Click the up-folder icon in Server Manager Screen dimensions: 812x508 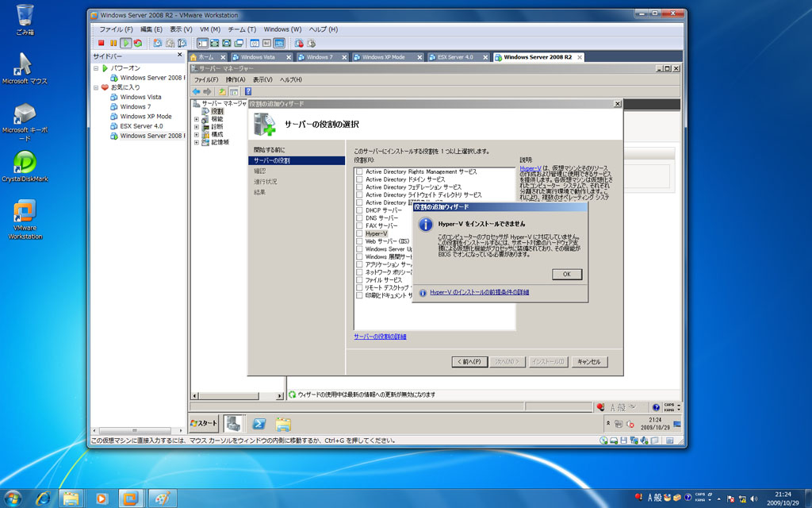click(x=222, y=91)
